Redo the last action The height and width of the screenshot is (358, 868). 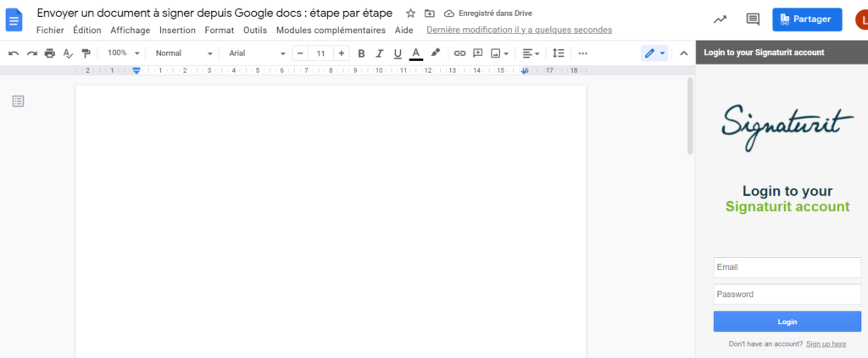coord(32,53)
